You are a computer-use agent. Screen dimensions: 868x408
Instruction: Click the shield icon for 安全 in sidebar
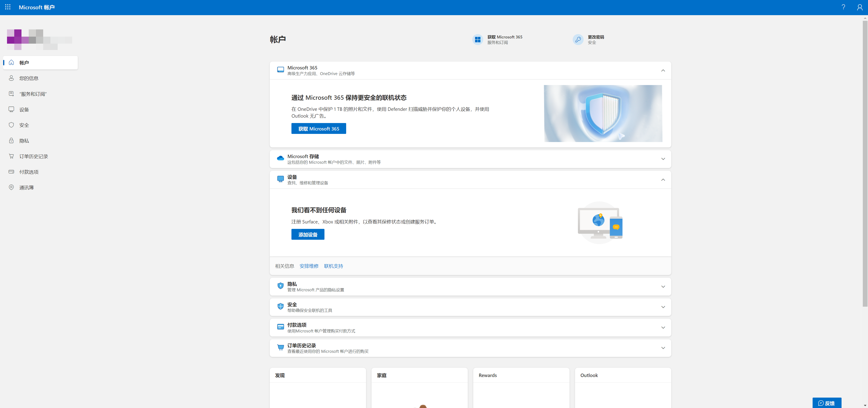pyautogui.click(x=12, y=125)
